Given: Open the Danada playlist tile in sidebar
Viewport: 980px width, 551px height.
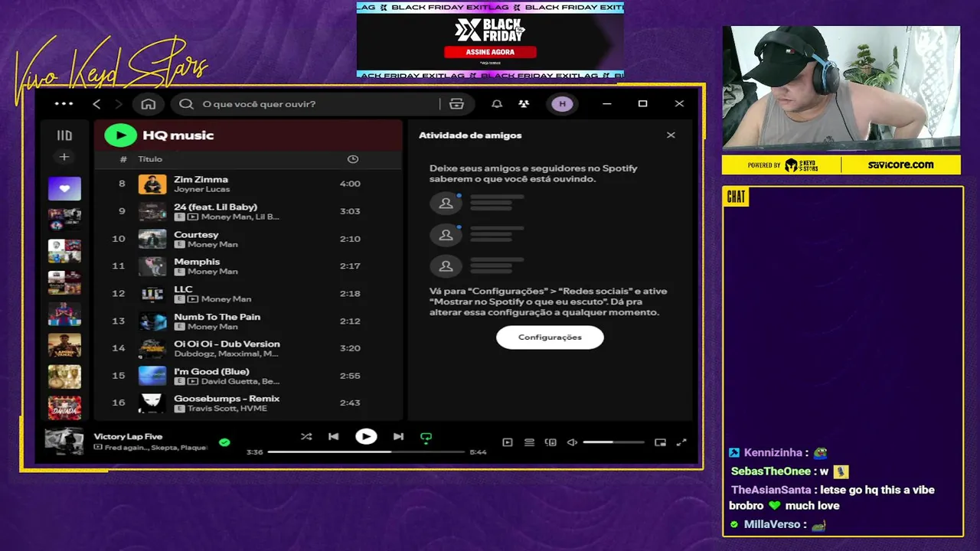Looking at the screenshot, I should pos(64,407).
